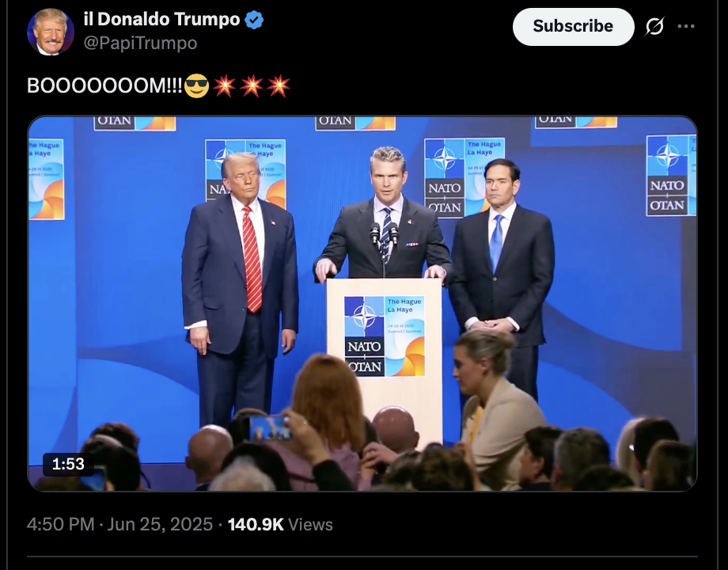This screenshot has height=570, width=728.
Task: Visit the @PapiTrumpo handle link
Action: click(141, 44)
